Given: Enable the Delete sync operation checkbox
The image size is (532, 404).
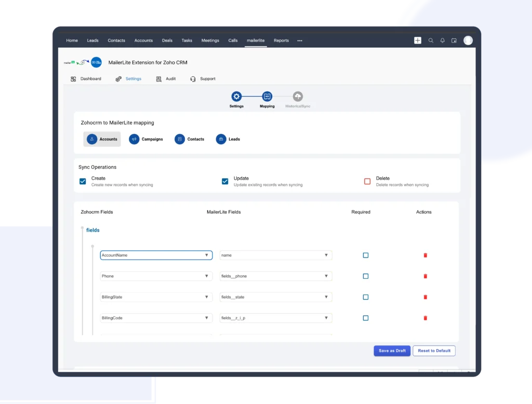Looking at the screenshot, I should [367, 181].
